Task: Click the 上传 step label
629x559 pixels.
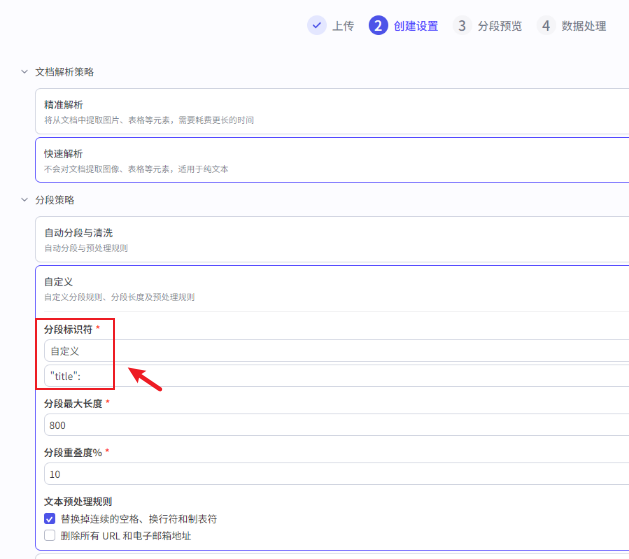Action: pos(343,26)
